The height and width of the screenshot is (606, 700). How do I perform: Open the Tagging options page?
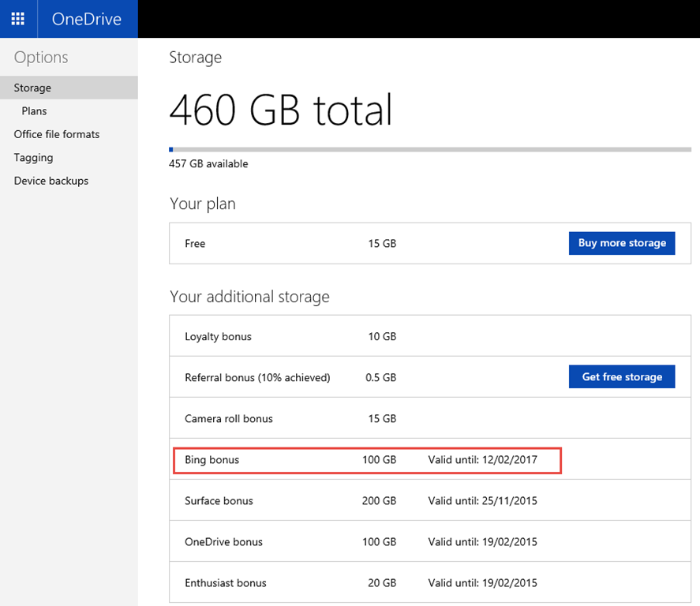pyautogui.click(x=33, y=158)
